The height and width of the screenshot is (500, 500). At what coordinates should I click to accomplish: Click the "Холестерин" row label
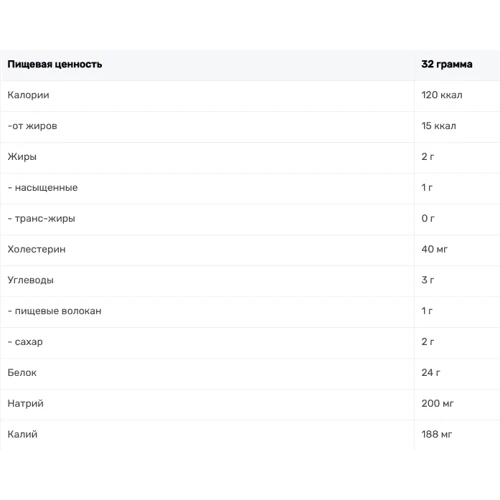coord(36,249)
